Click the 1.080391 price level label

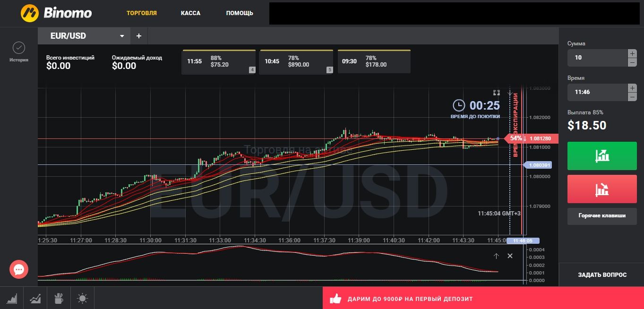tap(538, 165)
